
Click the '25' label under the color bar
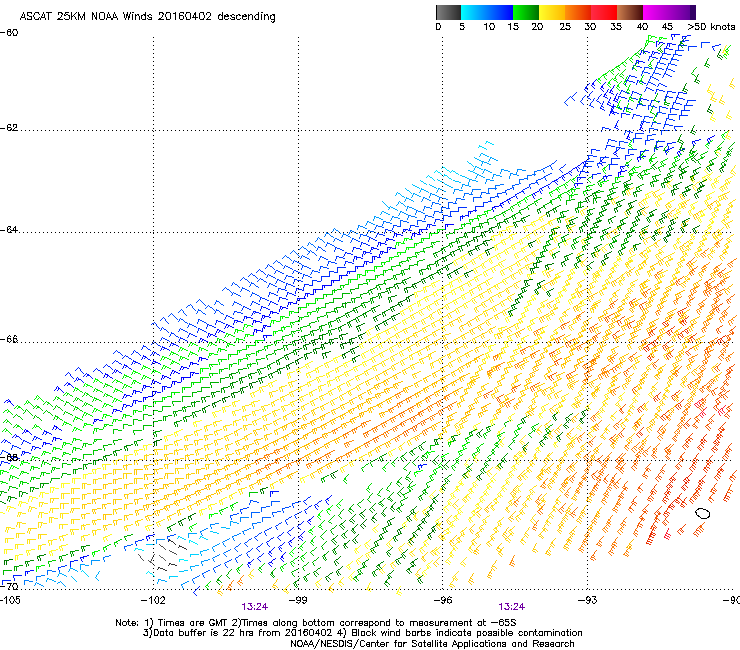point(565,27)
